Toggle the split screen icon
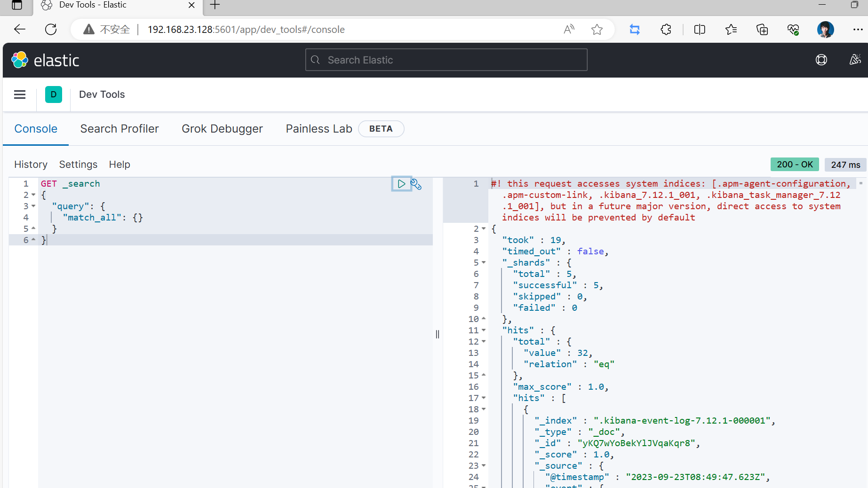This screenshot has height=488, width=868. [700, 30]
